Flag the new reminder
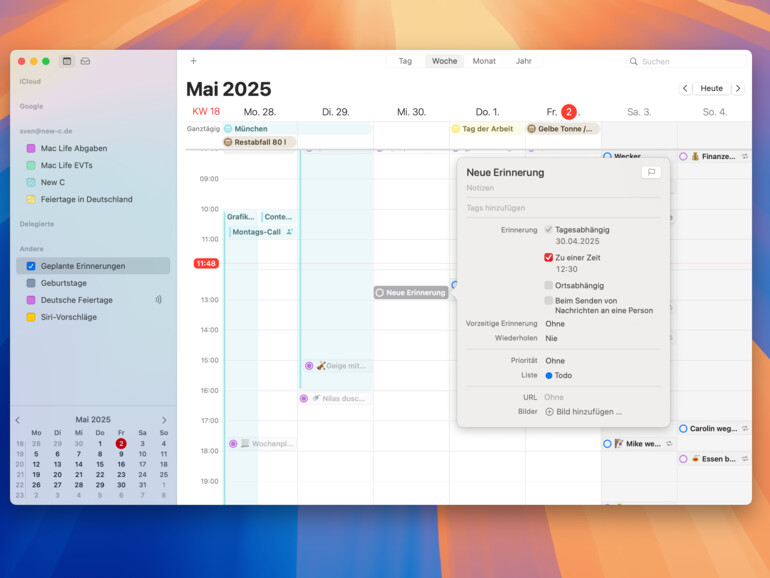The height and width of the screenshot is (578, 770). pyautogui.click(x=651, y=172)
